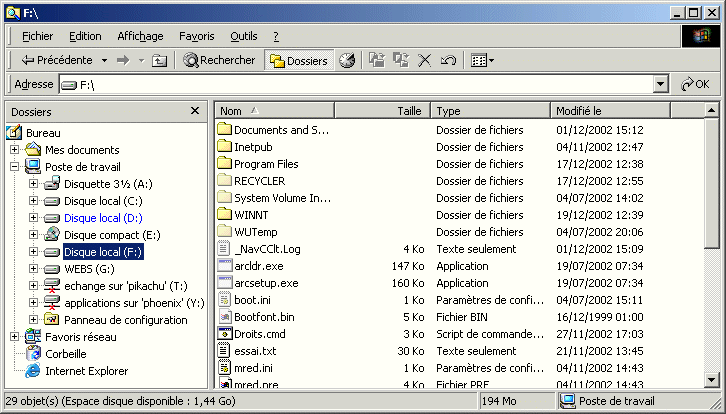Screen dimensions: 726x414
Task: Open the Affichage menu
Action: point(140,35)
